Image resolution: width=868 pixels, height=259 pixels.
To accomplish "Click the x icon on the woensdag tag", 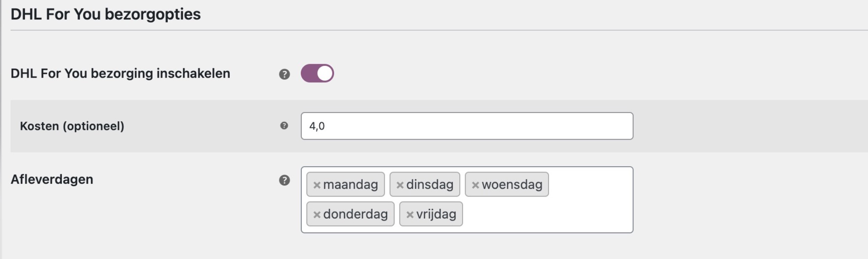I will [x=475, y=184].
